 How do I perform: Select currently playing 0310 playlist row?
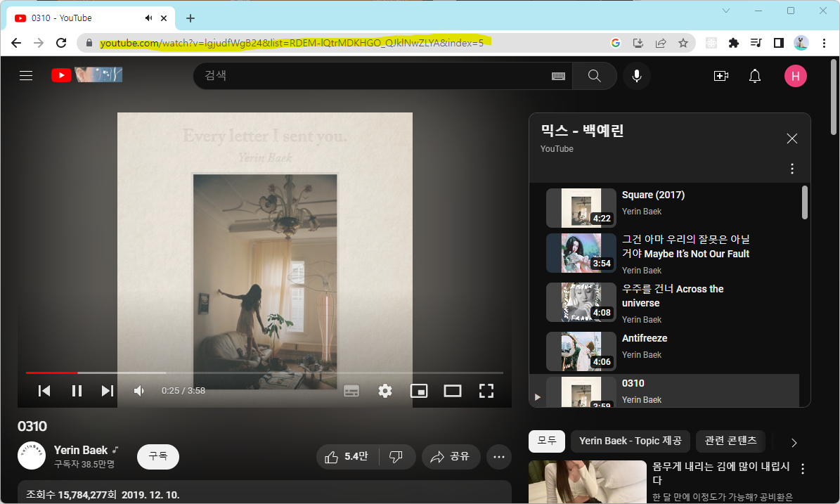664,392
